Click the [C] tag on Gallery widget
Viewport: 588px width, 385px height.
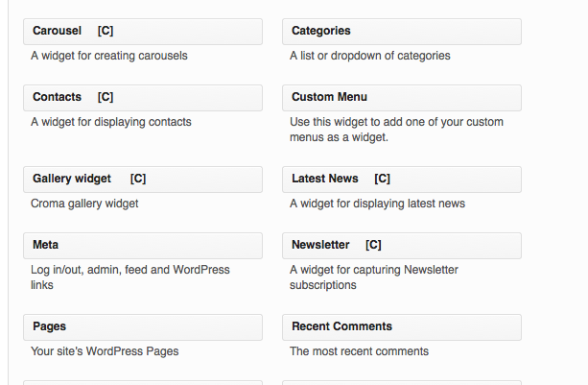click(138, 179)
